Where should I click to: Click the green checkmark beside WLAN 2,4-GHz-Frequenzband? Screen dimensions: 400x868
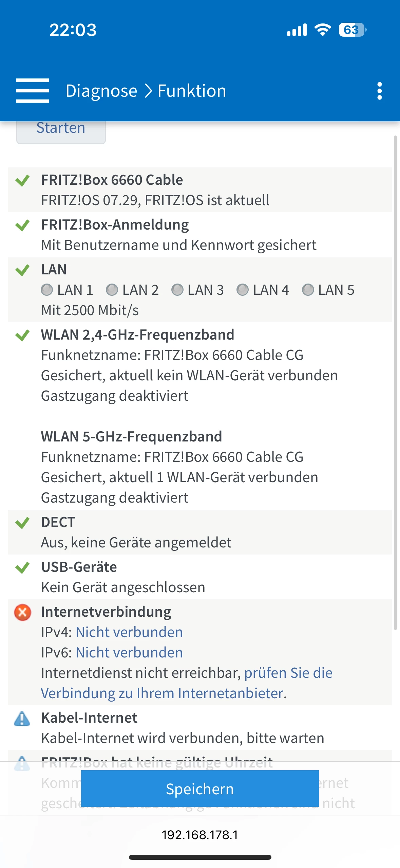point(22,335)
